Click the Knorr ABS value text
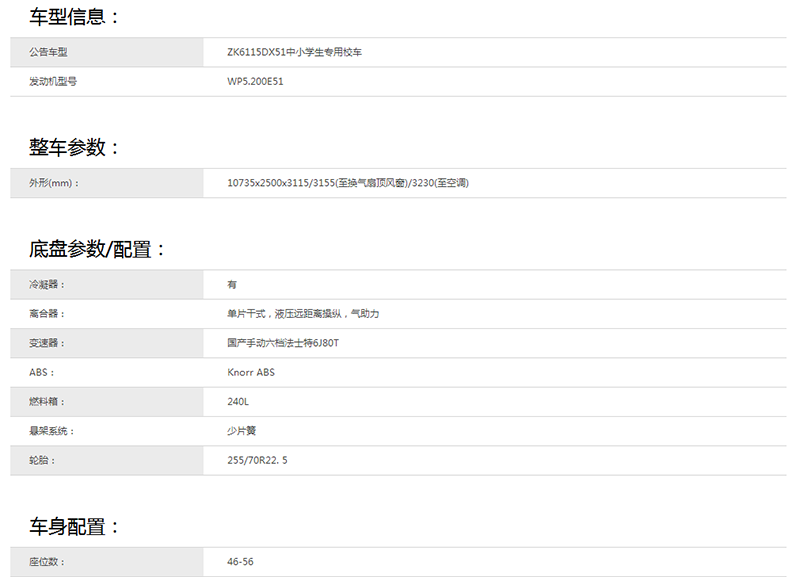 pyautogui.click(x=251, y=373)
